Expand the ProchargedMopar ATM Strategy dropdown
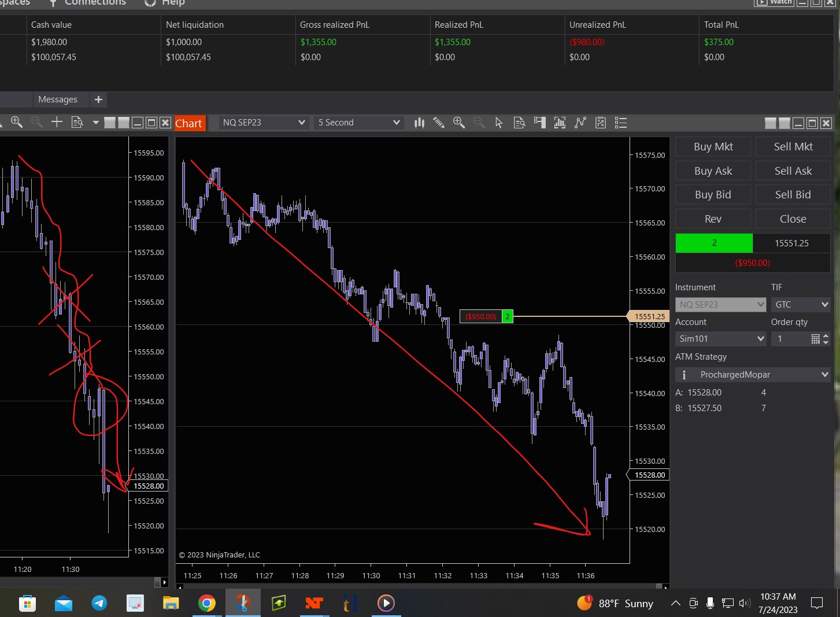The width and height of the screenshot is (840, 617). pyautogui.click(x=753, y=375)
